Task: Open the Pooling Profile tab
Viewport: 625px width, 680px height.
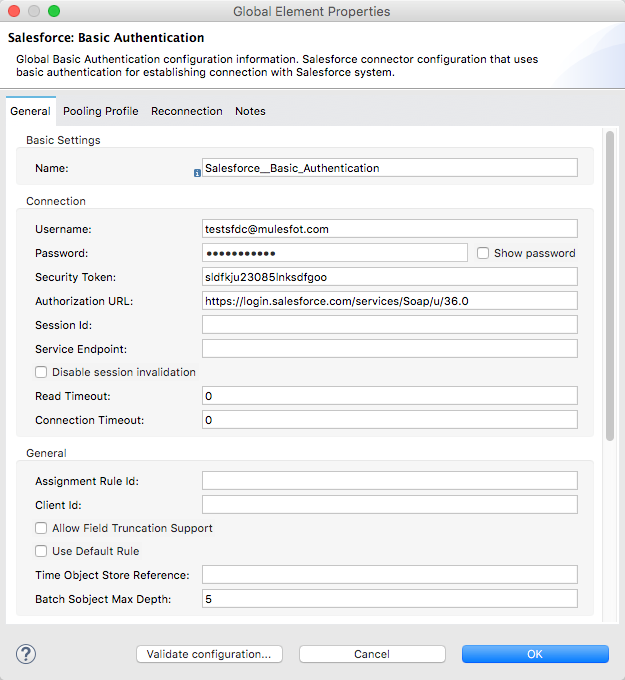Action: tap(101, 111)
